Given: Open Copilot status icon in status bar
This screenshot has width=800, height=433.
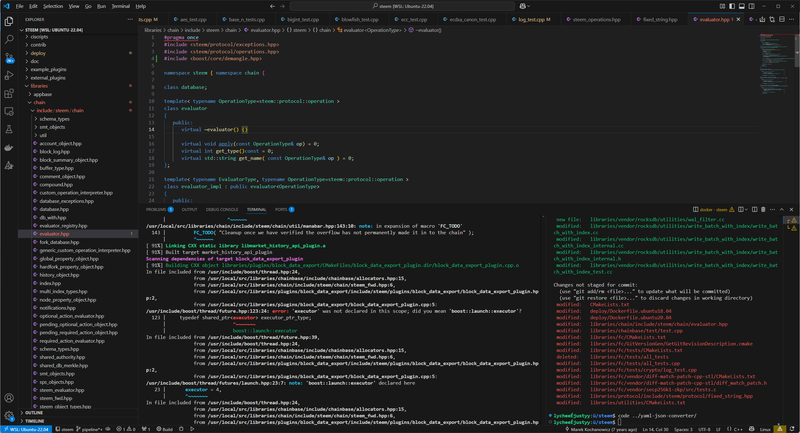Looking at the screenshot, I should (751, 429).
